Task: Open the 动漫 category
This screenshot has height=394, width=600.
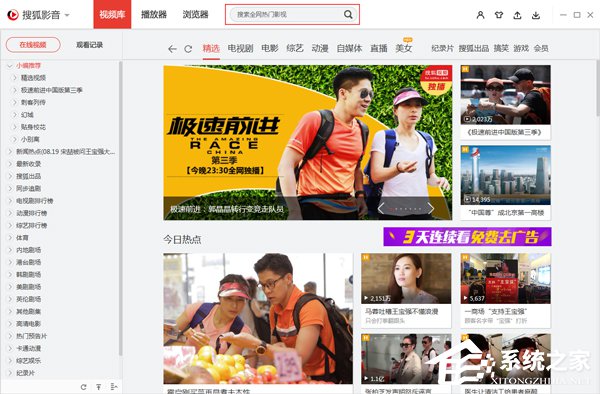Action: point(320,48)
